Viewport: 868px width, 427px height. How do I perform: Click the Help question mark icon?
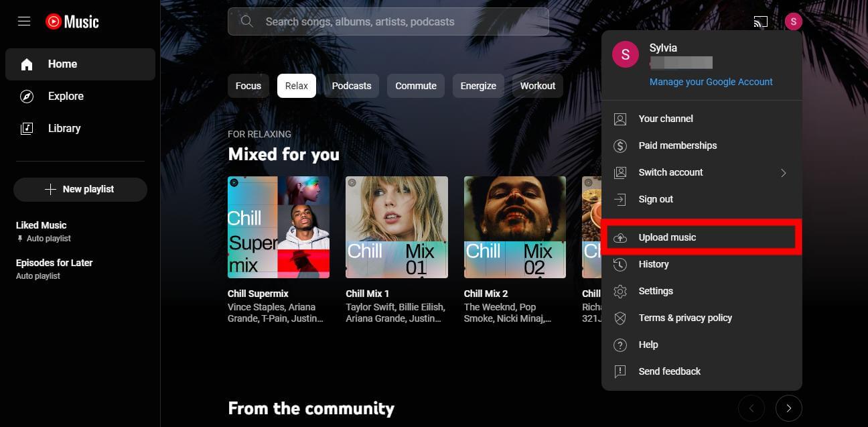tap(620, 345)
